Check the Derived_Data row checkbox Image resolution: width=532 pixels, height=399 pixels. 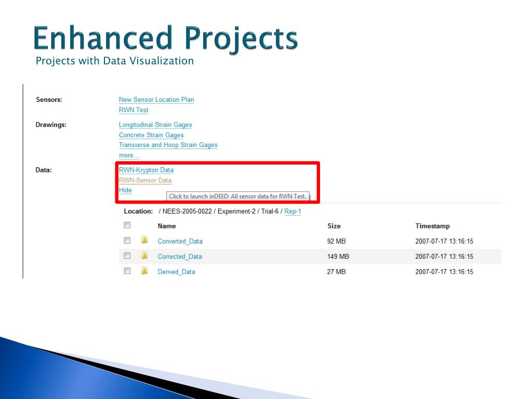(127, 271)
